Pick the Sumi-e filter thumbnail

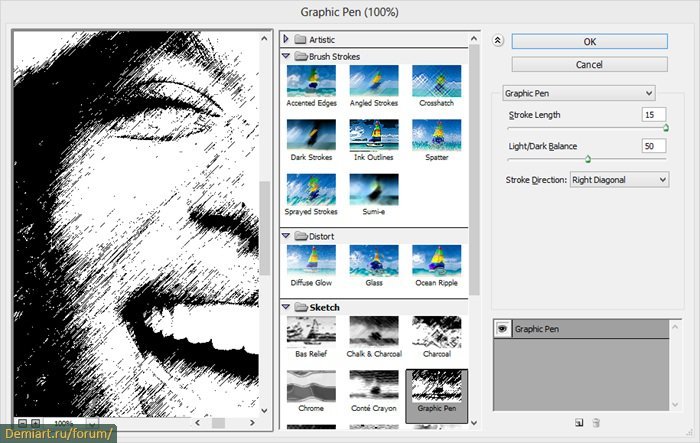point(373,191)
